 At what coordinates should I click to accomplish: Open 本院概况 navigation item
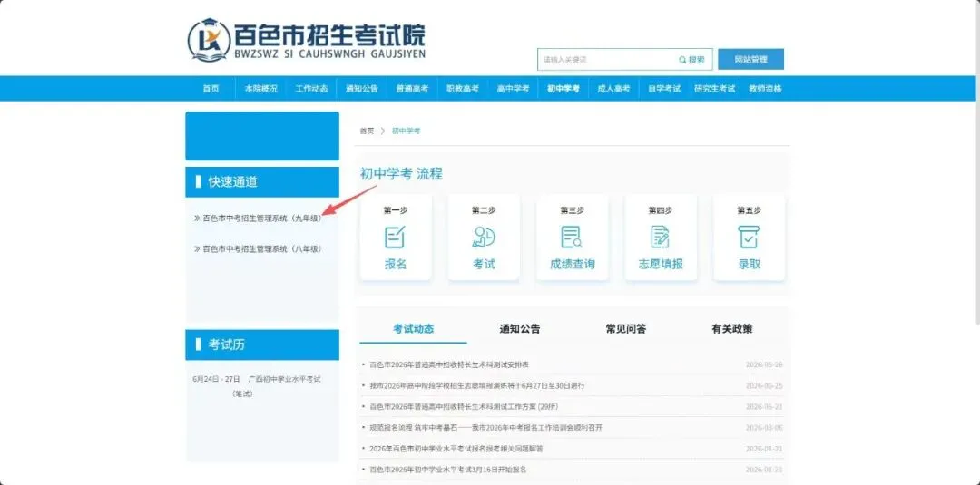pos(260,89)
